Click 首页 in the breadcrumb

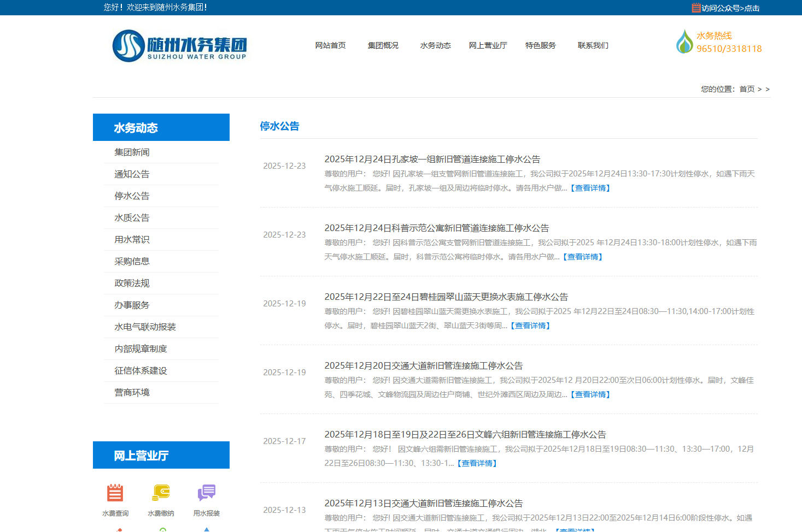coord(747,89)
